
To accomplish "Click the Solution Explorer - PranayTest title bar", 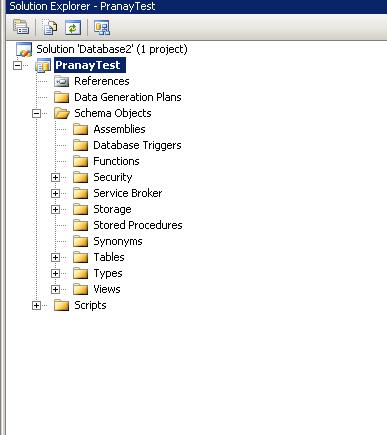I will (196, 6).
